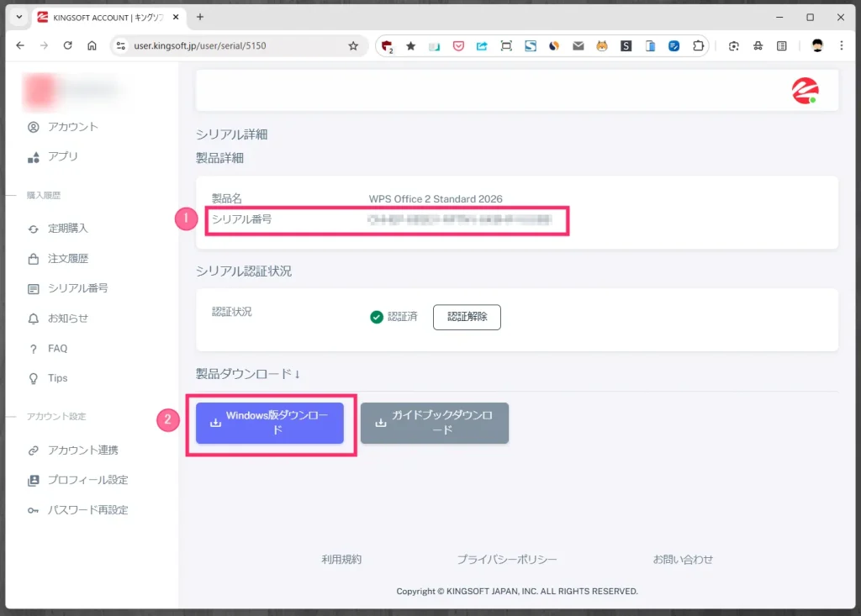
Task: Select the KINGSOFT ACCOUNT tab
Action: coord(108,18)
